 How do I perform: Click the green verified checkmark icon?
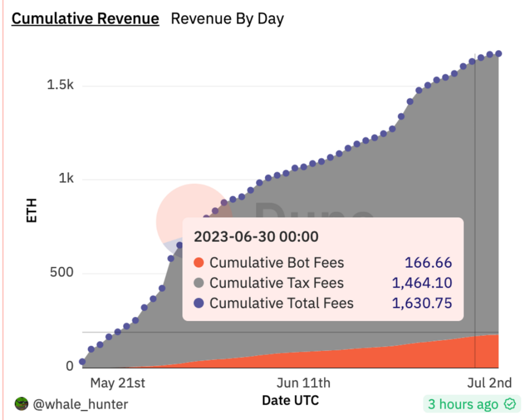click(x=510, y=404)
